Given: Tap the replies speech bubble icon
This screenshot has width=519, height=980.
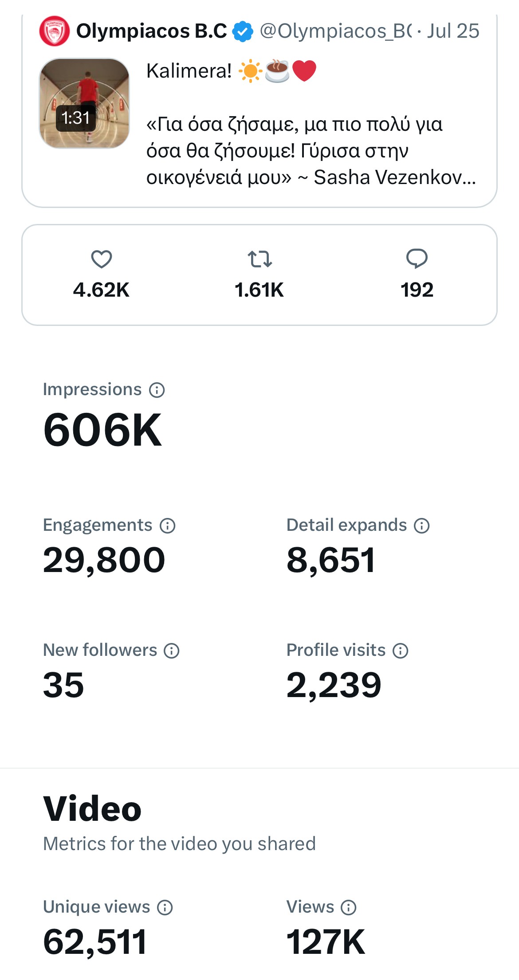Looking at the screenshot, I should coord(417,259).
